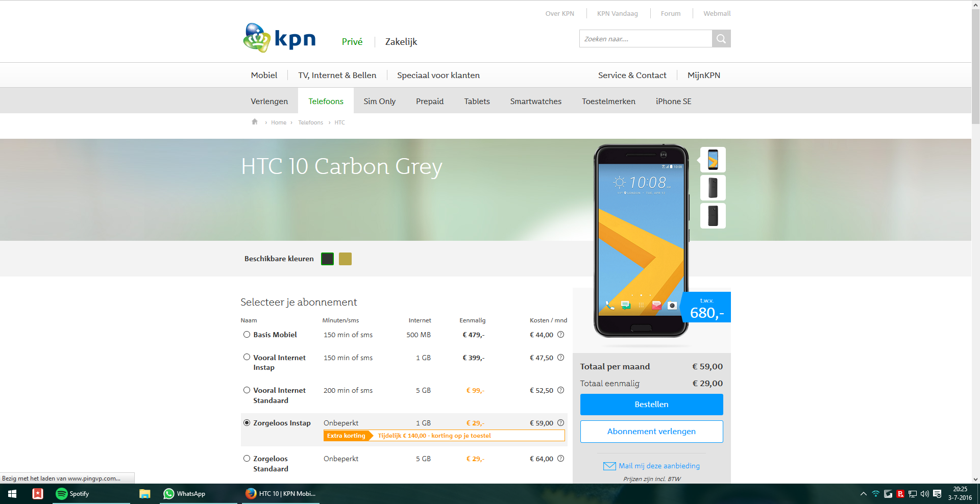The width and height of the screenshot is (980, 504).
Task: Open the KPN Vandaag link
Action: point(618,14)
